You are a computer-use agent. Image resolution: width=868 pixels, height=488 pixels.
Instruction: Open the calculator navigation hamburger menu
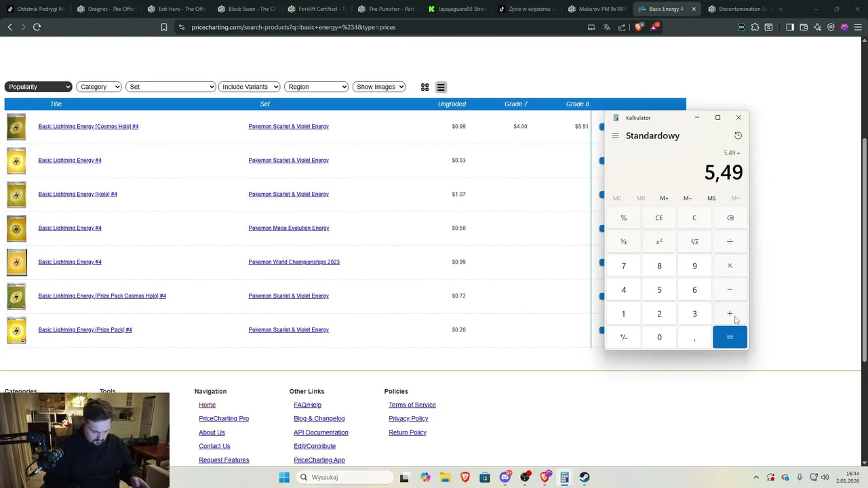(615, 136)
